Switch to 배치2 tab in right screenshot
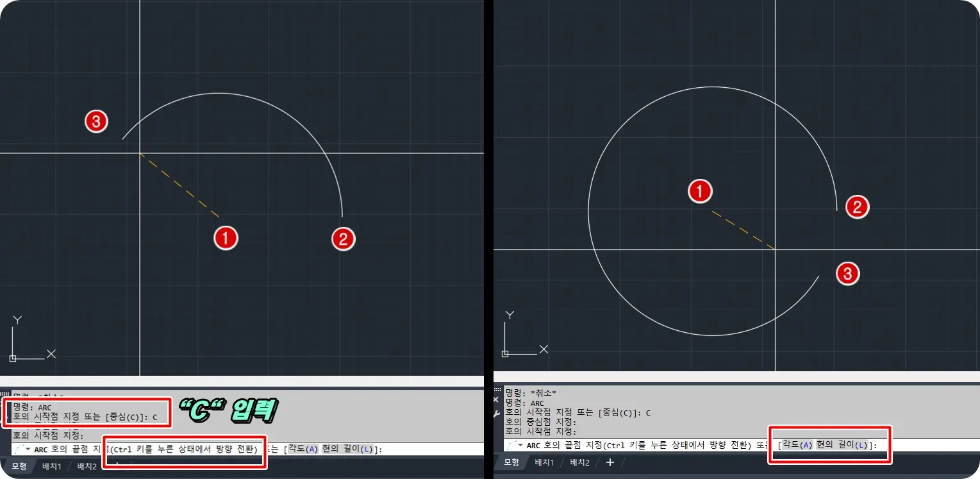This screenshot has width=980, height=479. point(580,462)
